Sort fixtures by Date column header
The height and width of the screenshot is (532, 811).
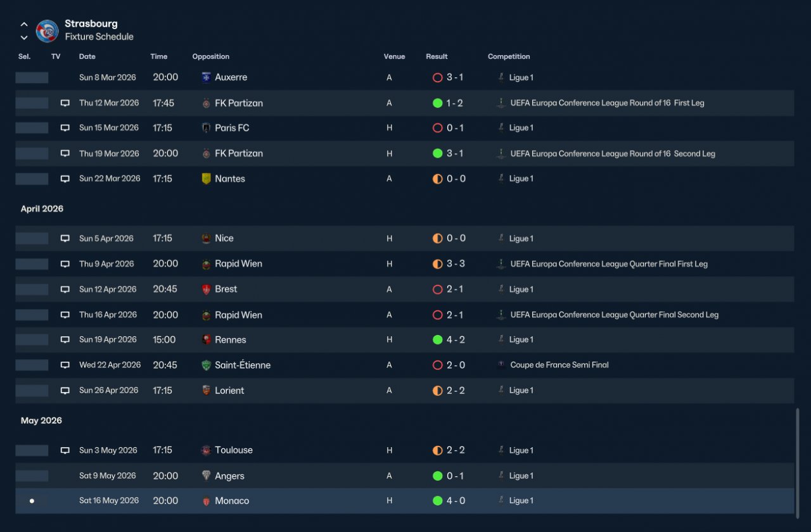click(x=87, y=56)
